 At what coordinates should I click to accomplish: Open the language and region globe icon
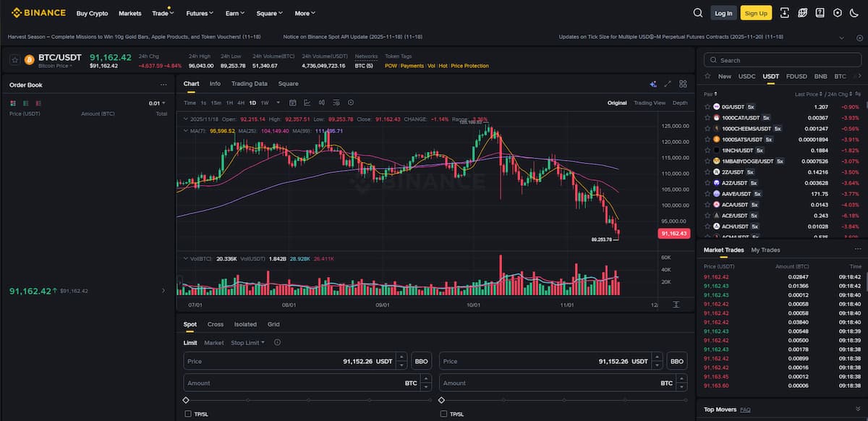coord(802,13)
